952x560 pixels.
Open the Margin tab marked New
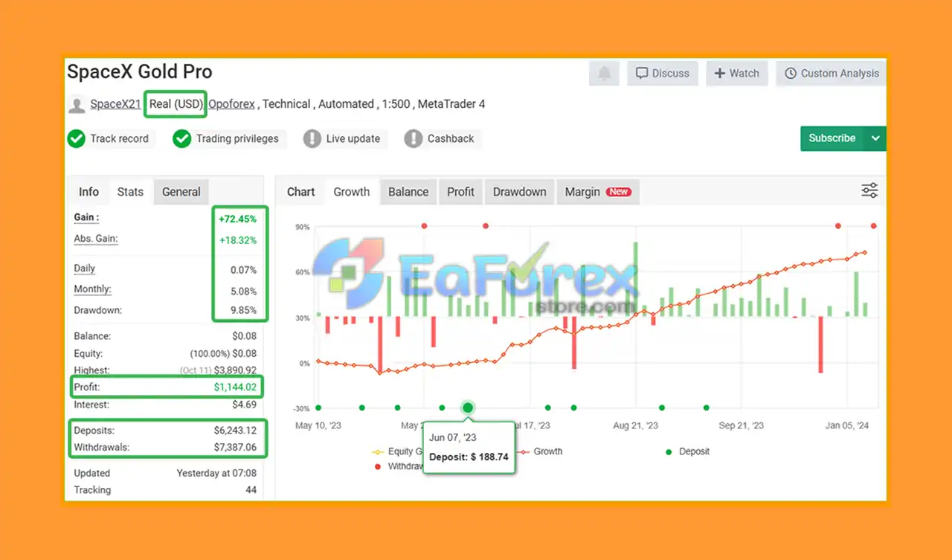(x=598, y=192)
